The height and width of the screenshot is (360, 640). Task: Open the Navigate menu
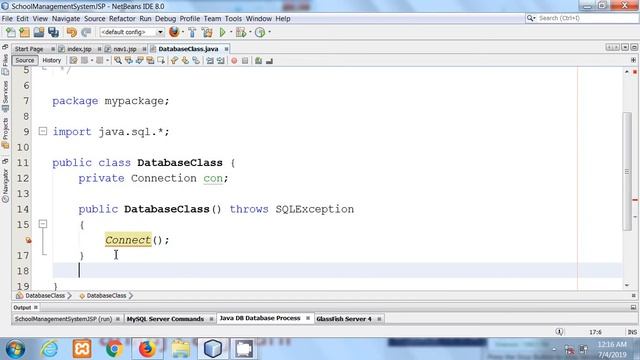pyautogui.click(x=66, y=19)
